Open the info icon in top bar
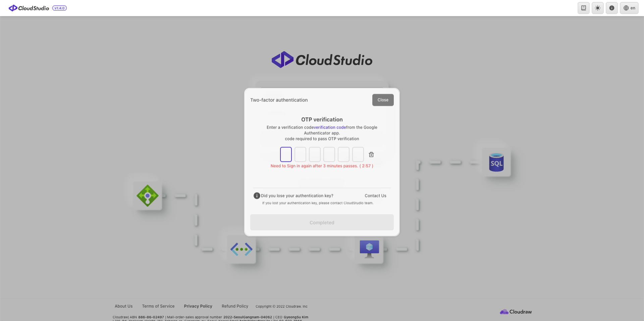644x321 pixels. pyautogui.click(x=612, y=8)
